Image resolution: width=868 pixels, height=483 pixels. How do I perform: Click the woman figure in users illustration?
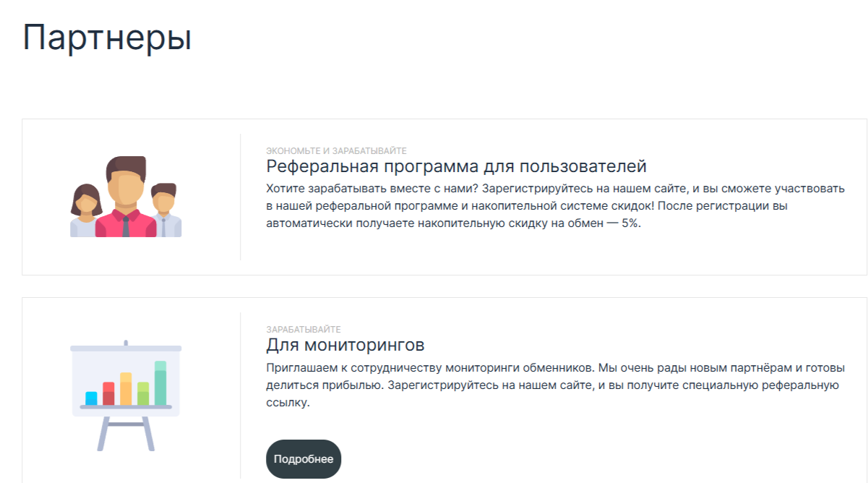86,211
